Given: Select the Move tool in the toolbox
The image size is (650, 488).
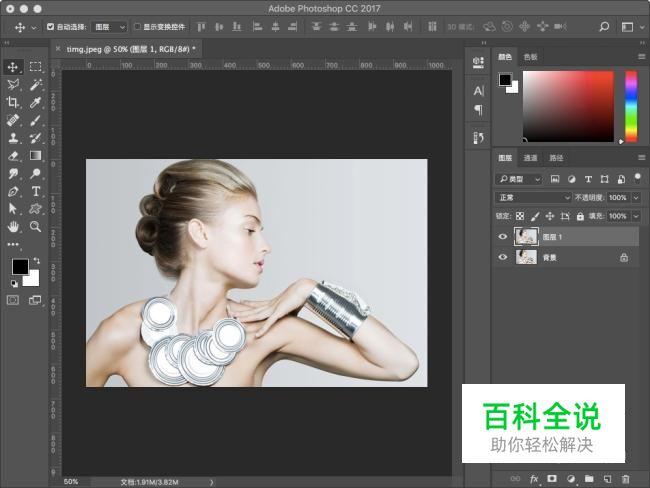Looking at the screenshot, I should click(13, 66).
